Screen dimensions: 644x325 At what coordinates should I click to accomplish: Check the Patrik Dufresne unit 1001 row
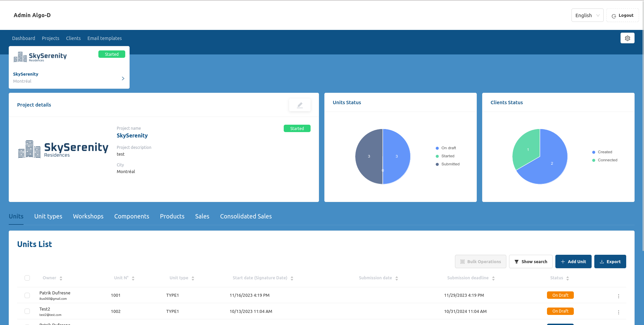point(27,295)
